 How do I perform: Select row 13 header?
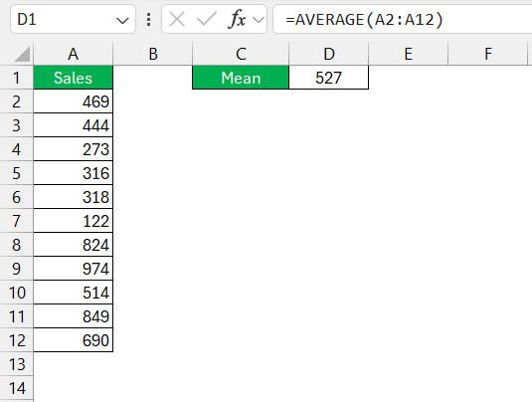[16, 364]
